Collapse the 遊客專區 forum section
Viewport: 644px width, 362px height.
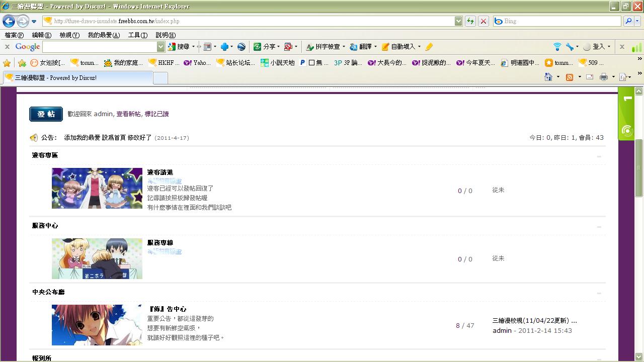pos(599,156)
